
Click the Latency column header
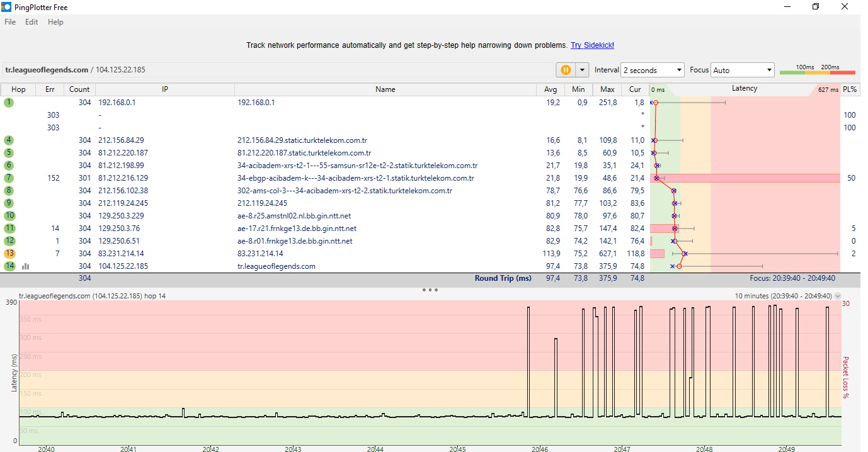tap(745, 89)
